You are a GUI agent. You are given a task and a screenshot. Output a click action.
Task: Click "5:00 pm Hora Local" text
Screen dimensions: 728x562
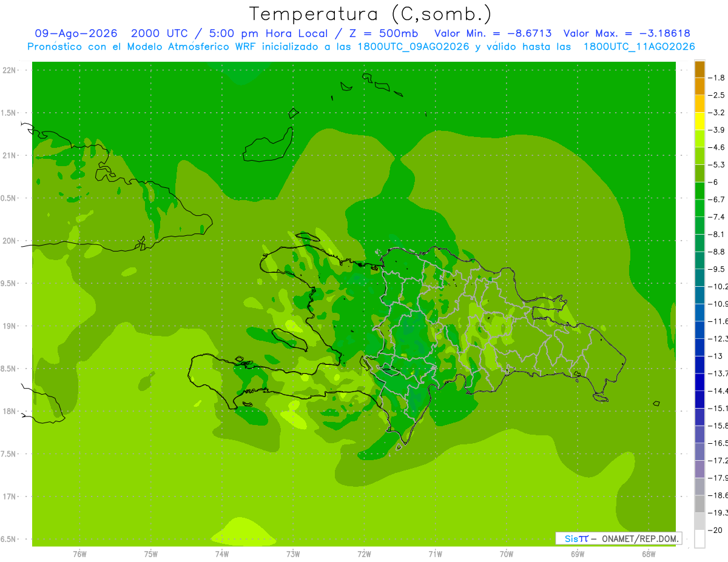[x=268, y=33]
